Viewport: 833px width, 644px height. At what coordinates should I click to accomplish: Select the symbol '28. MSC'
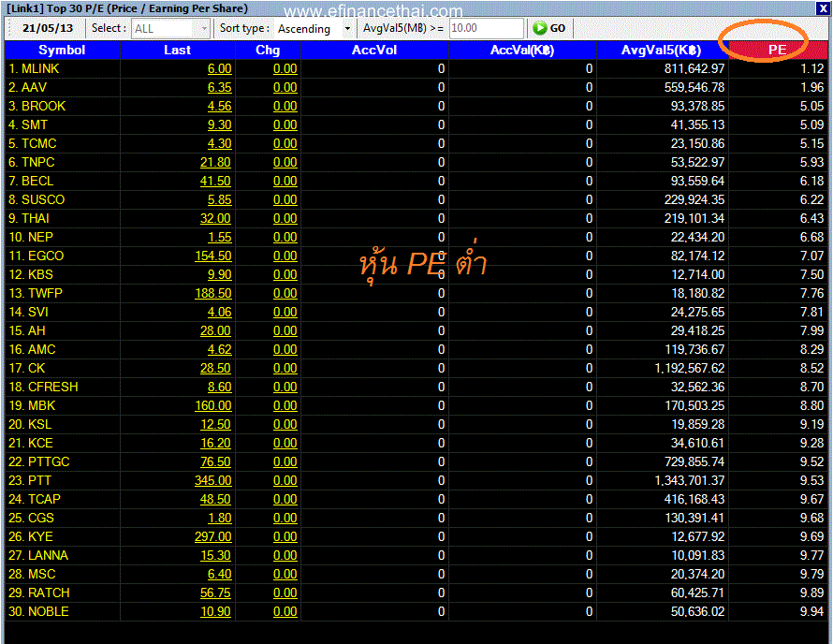click(32, 575)
